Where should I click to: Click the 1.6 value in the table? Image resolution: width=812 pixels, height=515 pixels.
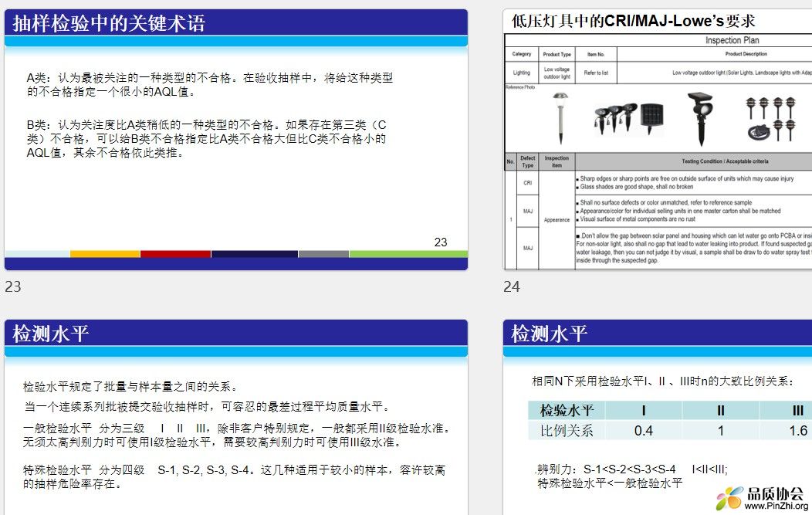pos(798,431)
